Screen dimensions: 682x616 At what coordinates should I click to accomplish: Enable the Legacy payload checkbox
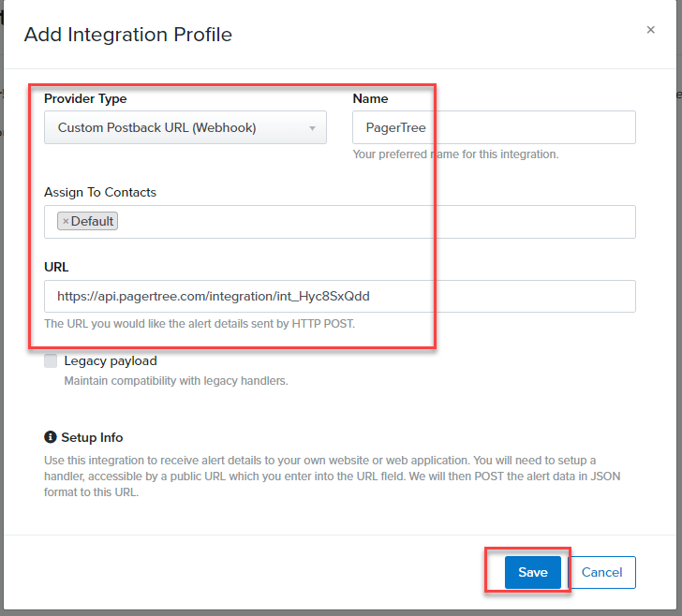click(51, 360)
